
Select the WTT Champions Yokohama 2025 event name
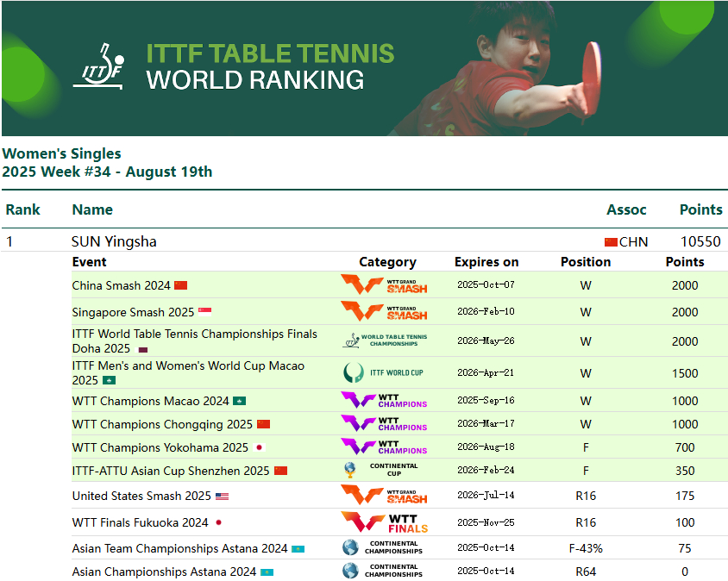click(160, 447)
